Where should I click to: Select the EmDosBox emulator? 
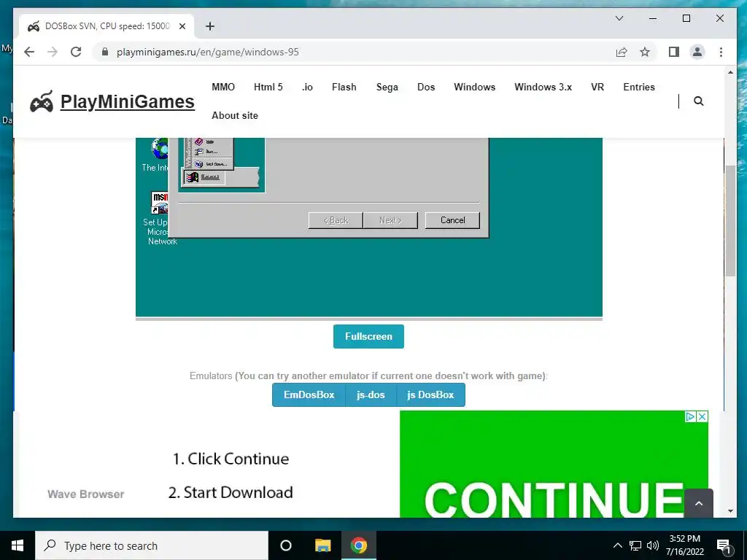pyautogui.click(x=309, y=394)
